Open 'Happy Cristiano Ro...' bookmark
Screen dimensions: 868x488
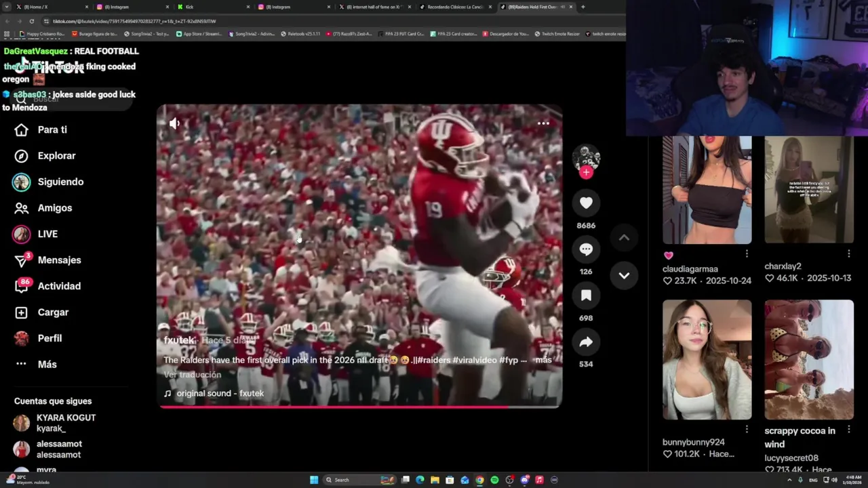pos(42,34)
